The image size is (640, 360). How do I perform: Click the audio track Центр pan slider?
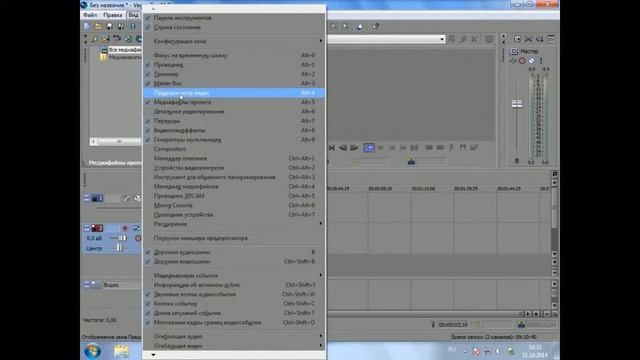click(x=118, y=248)
